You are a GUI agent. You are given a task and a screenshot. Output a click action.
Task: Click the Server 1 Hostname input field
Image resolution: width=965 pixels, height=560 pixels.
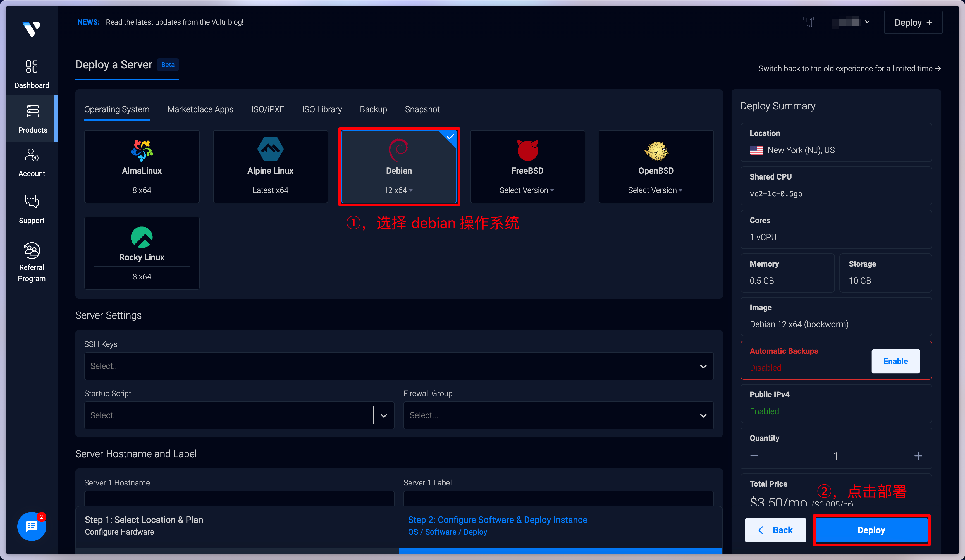coord(239,499)
